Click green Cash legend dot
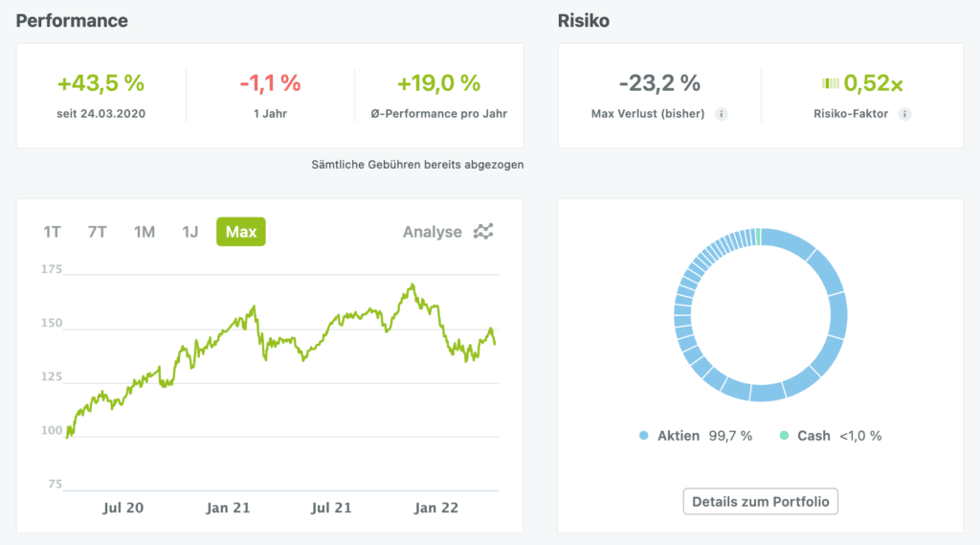Viewport: 980px width, 545px height. [x=785, y=436]
